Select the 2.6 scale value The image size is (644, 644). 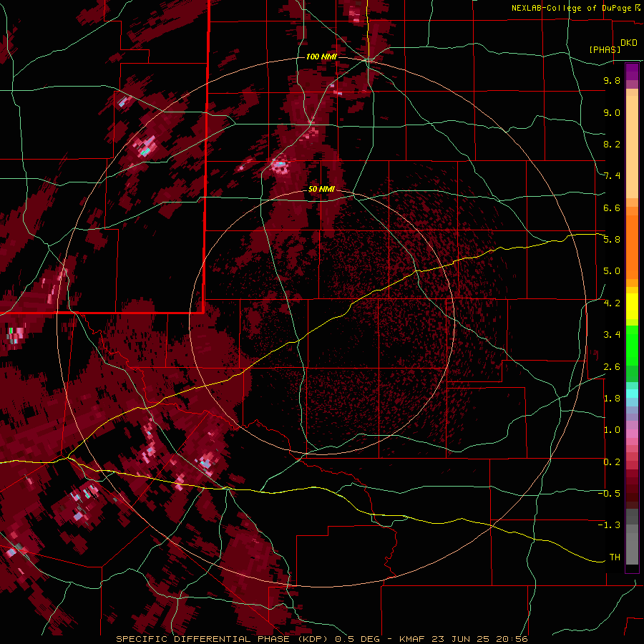(612, 367)
